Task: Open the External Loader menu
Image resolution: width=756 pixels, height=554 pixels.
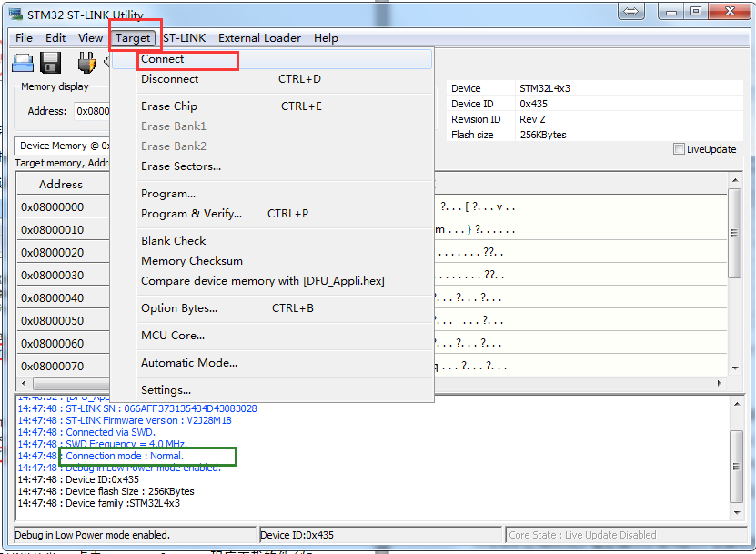Action: pos(259,38)
